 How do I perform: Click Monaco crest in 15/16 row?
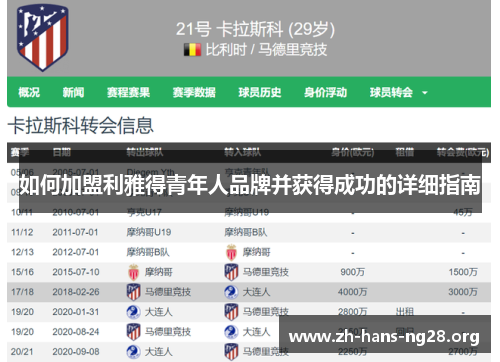(x=134, y=272)
